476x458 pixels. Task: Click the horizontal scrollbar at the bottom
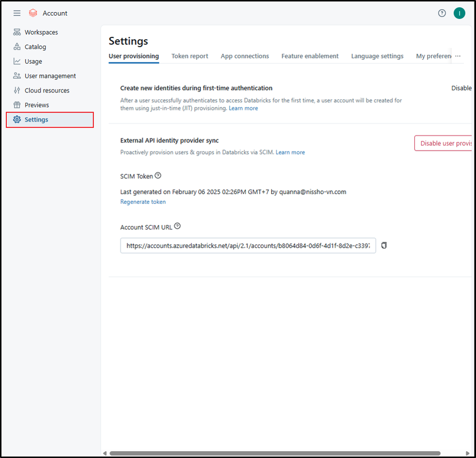point(274,453)
